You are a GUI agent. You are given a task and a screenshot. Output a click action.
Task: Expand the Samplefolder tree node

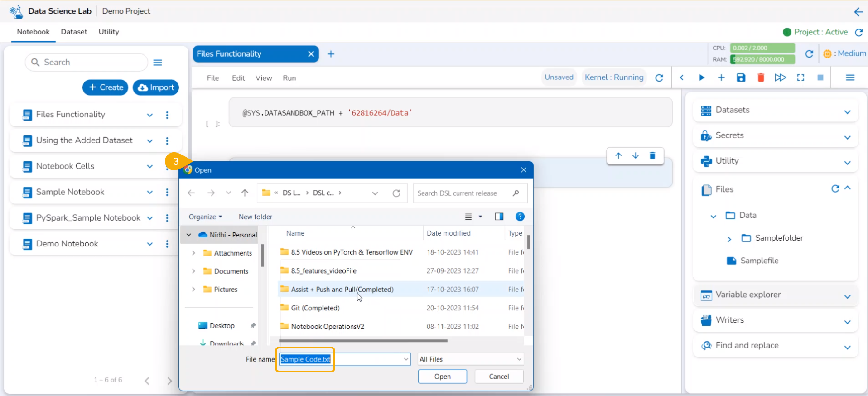point(729,239)
